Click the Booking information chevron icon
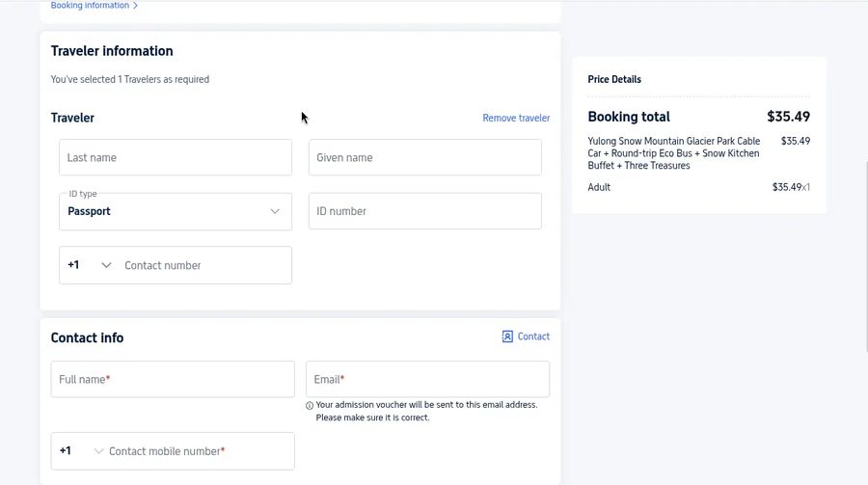Screen dimensions: 868x485 click(x=135, y=6)
